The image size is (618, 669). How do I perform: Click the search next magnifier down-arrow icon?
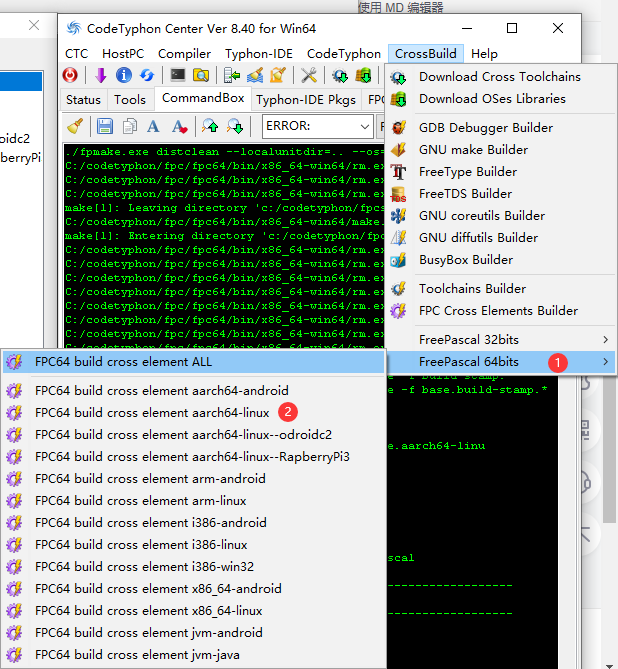pyautogui.click(x=235, y=126)
